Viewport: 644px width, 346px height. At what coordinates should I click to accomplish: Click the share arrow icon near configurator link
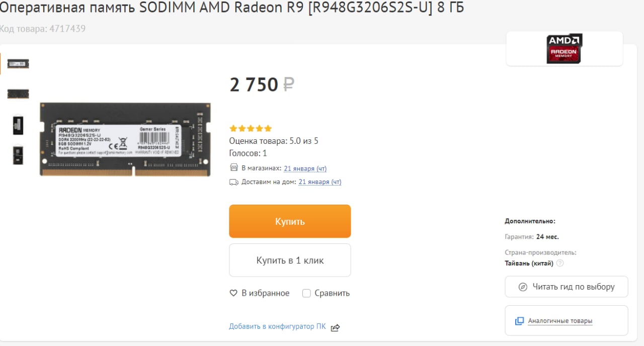336,327
